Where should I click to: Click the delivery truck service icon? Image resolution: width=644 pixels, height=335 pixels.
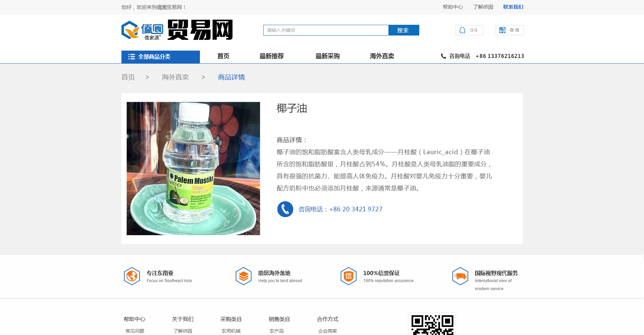point(460,276)
